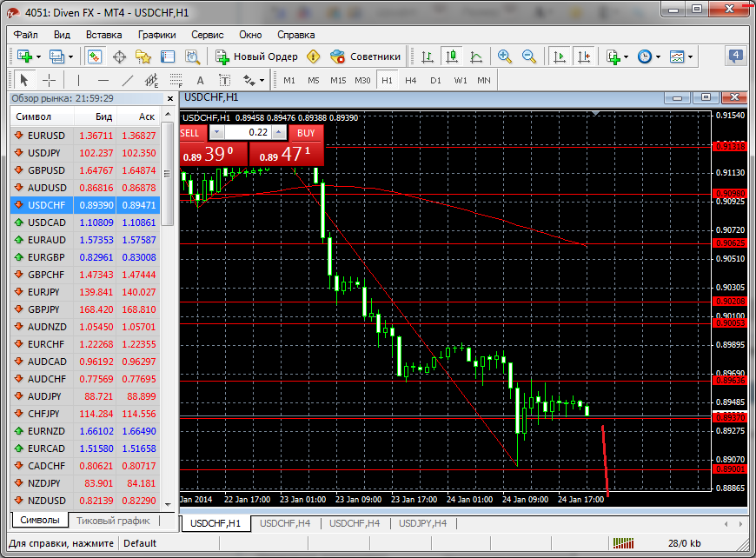
Task: Click the Market Watch scrollbar thumb
Action: coord(168,174)
